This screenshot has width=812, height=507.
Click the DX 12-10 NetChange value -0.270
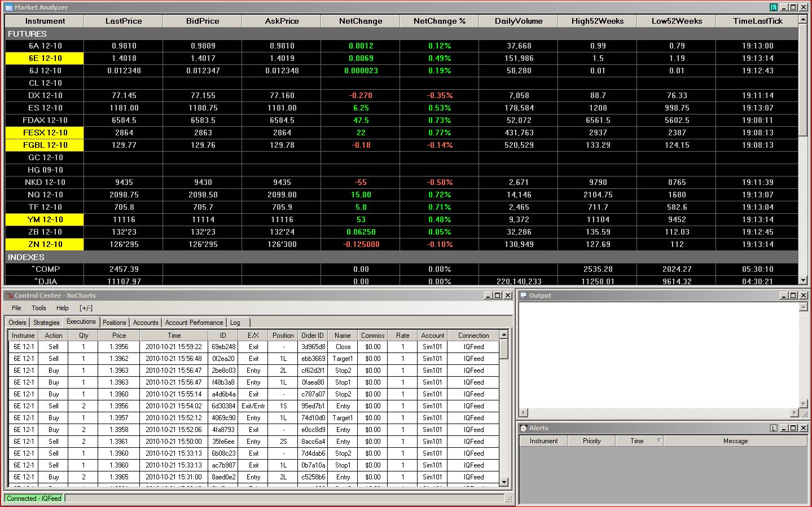[361, 95]
